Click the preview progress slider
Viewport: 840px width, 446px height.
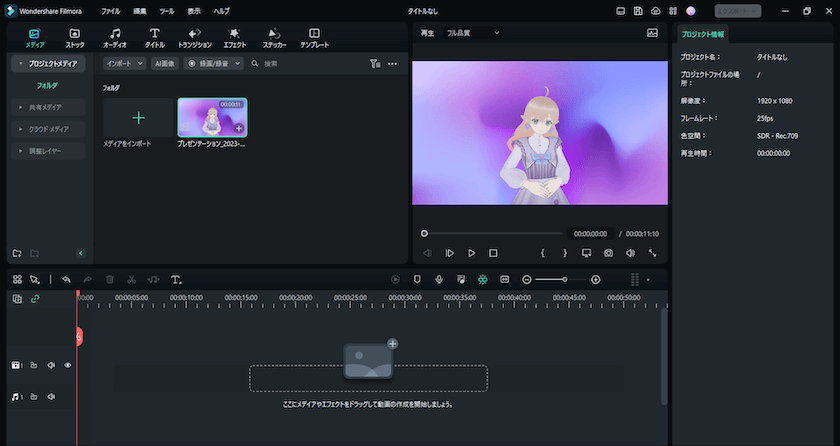[493, 233]
